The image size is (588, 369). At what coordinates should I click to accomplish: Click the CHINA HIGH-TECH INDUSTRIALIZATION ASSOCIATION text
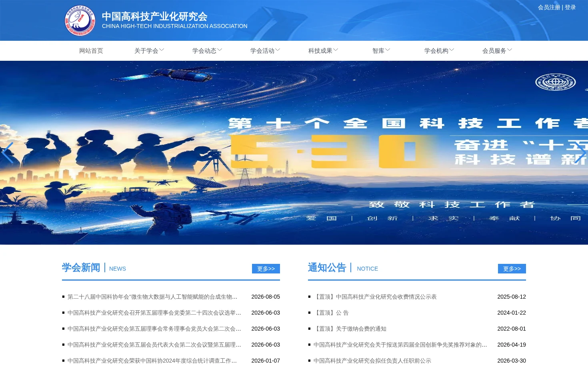(175, 26)
